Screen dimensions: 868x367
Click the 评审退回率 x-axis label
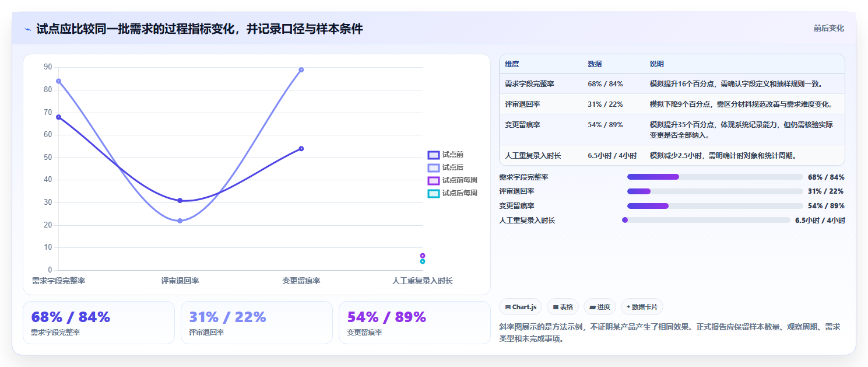point(180,281)
